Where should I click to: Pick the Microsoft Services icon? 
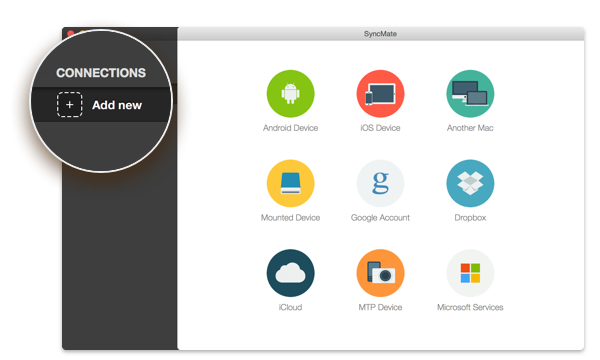470,273
